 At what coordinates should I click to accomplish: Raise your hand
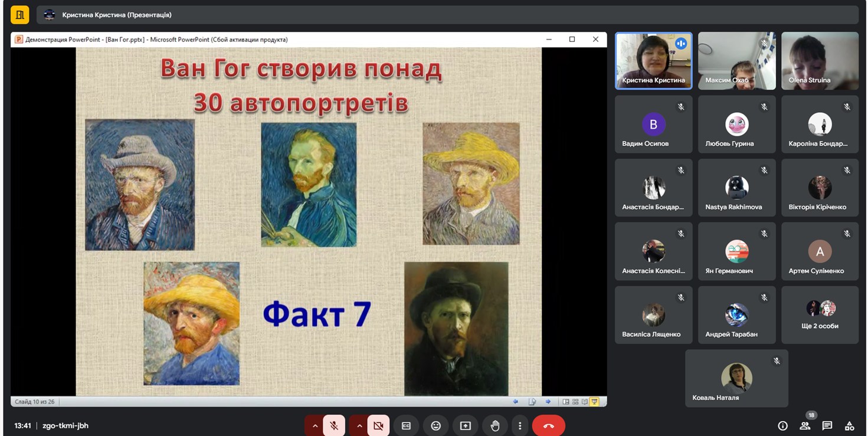495,425
